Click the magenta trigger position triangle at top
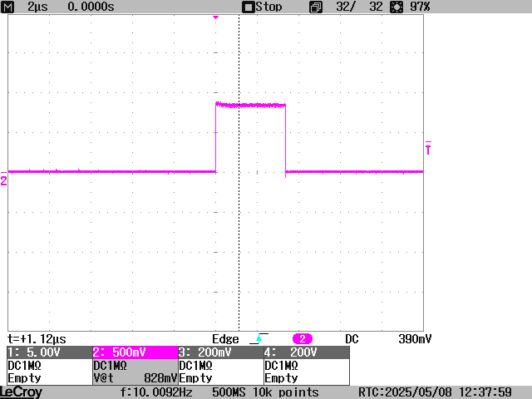 point(215,17)
